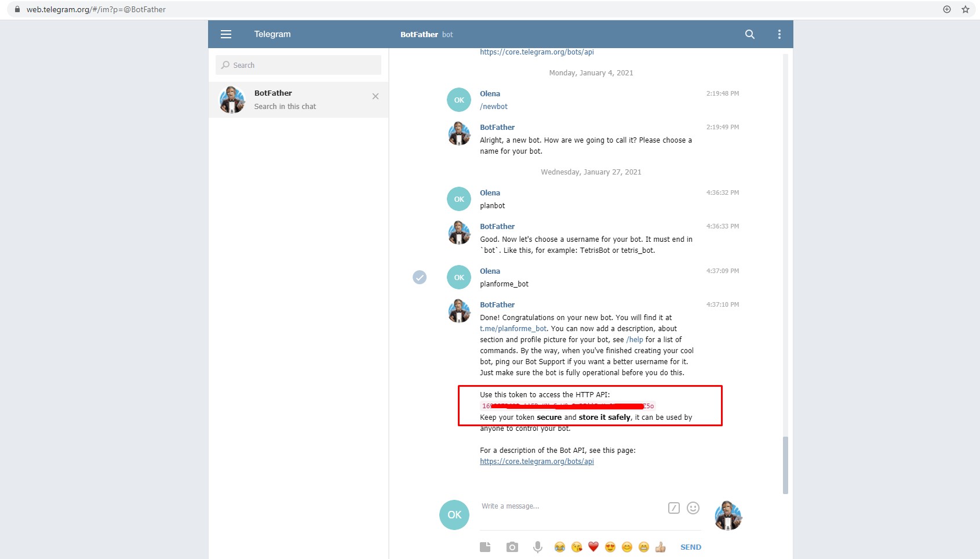The width and height of the screenshot is (980, 559).
Task: Click BotFather title in the header
Action: (419, 34)
